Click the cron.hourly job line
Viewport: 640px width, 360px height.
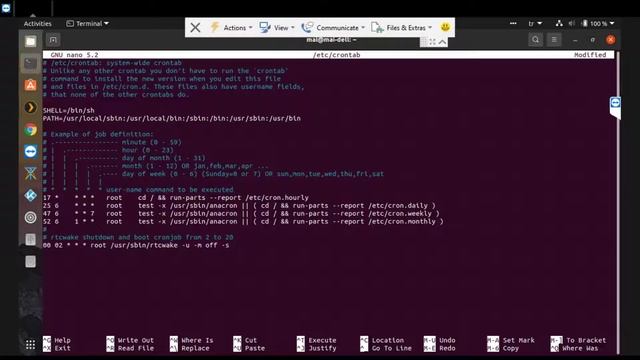[x=176, y=198]
